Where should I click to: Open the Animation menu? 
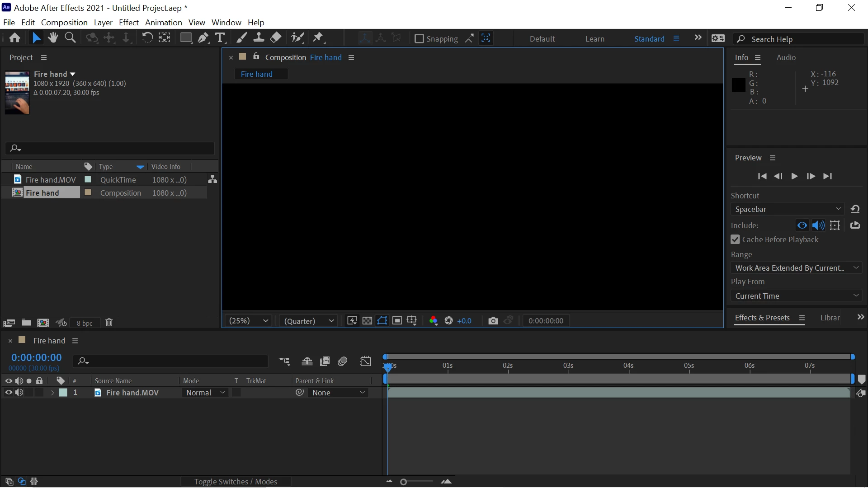coord(163,23)
